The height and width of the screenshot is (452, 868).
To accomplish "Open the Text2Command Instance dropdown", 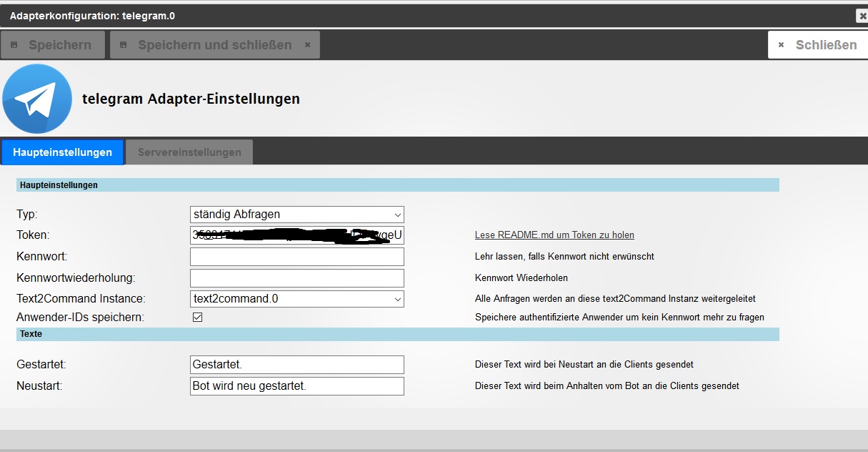I will (x=297, y=298).
